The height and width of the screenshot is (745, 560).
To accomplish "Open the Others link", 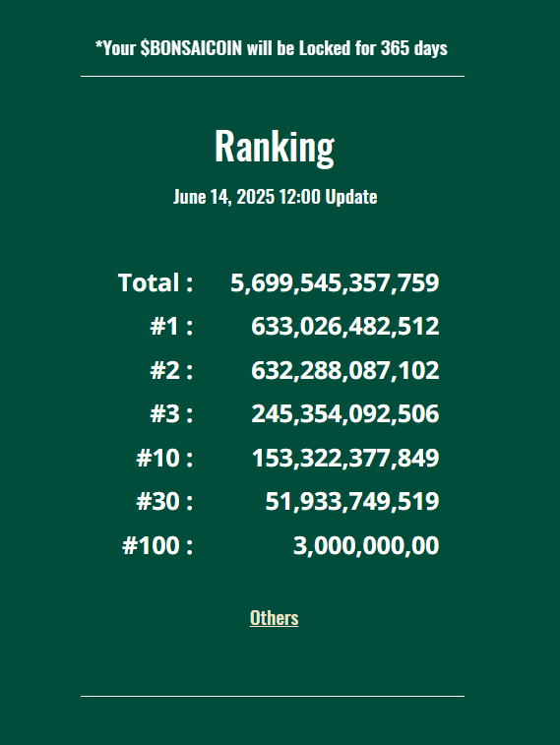I will pos(274,618).
